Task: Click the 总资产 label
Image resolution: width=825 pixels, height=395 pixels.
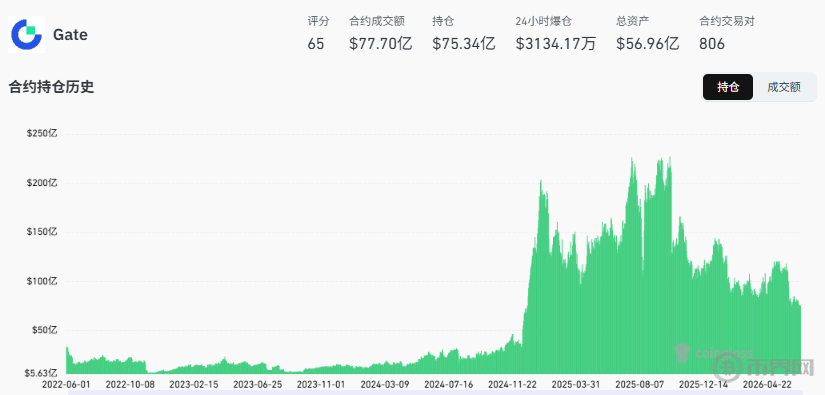Action: [x=632, y=22]
